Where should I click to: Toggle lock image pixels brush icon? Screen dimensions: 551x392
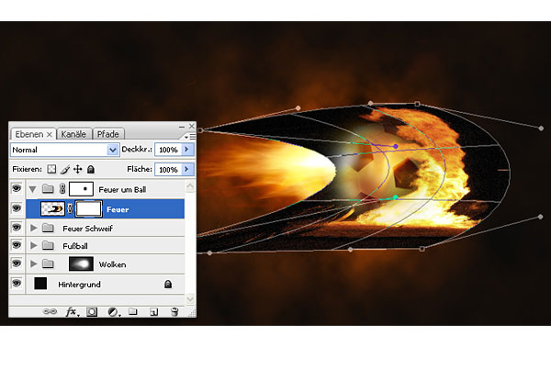pos(64,169)
